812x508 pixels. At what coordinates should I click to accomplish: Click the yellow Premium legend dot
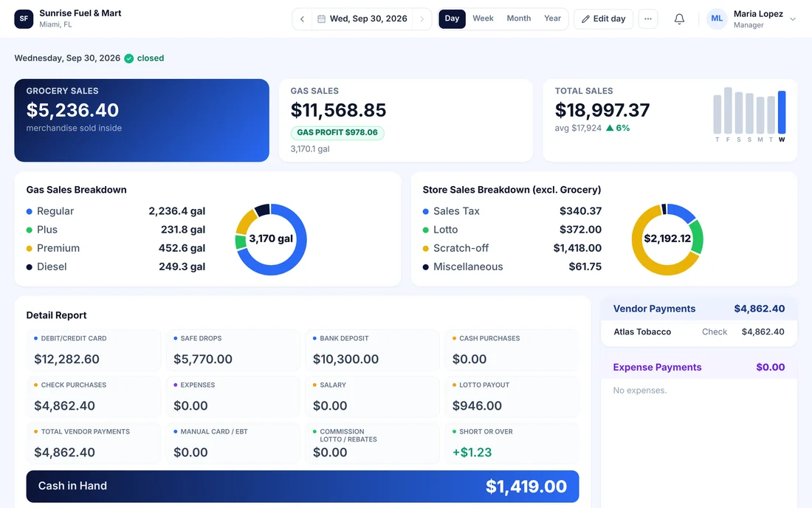(x=30, y=249)
